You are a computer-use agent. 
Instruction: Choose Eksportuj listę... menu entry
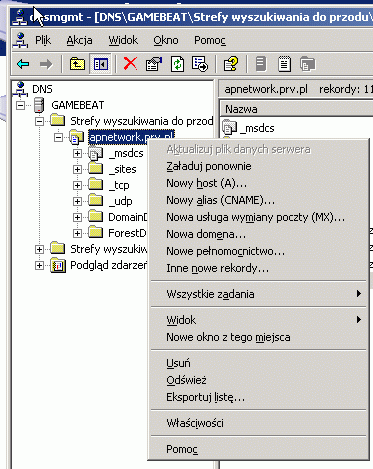click(258, 397)
